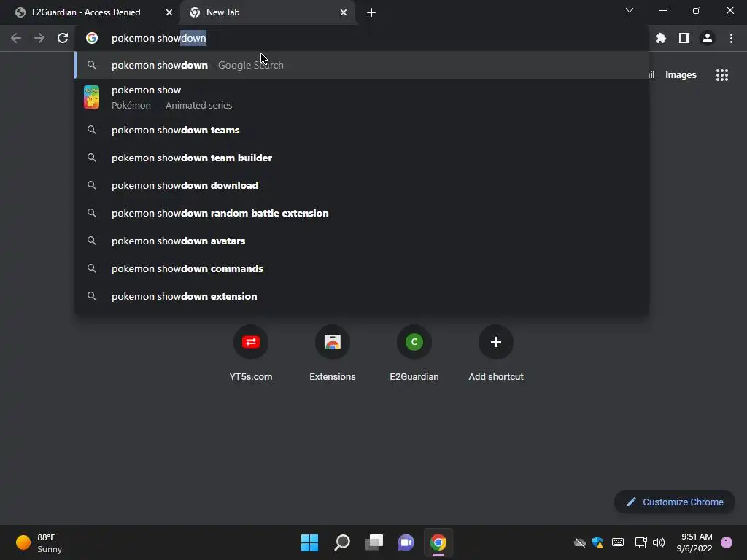Click the network tray icon
This screenshot has height=560, width=747.
[640, 542]
